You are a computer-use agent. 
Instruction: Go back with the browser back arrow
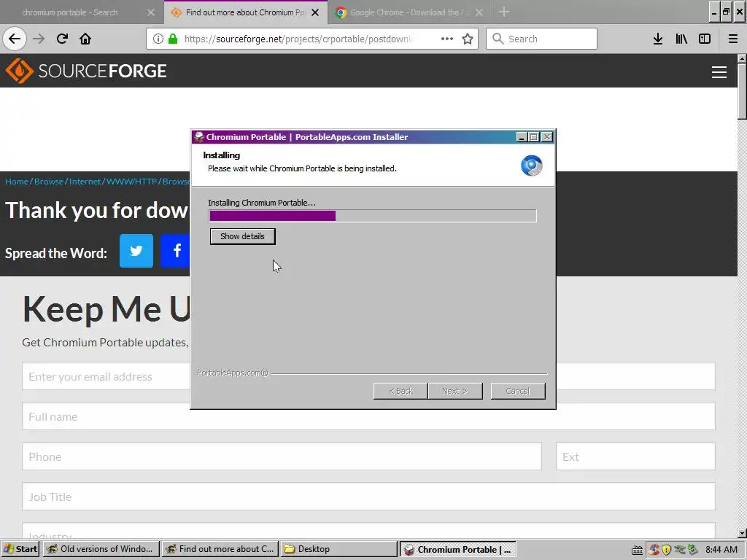[x=15, y=39]
